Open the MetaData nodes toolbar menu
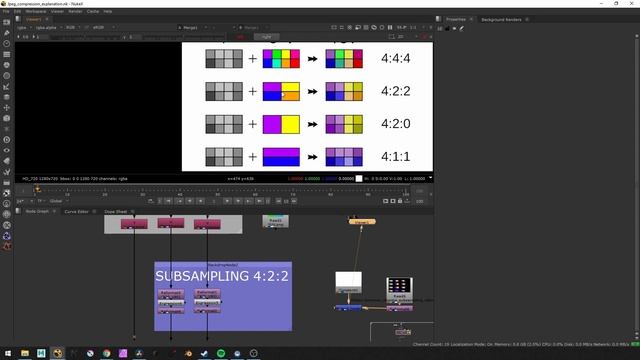The width and height of the screenshot is (640, 360). pyautogui.click(x=7, y=161)
